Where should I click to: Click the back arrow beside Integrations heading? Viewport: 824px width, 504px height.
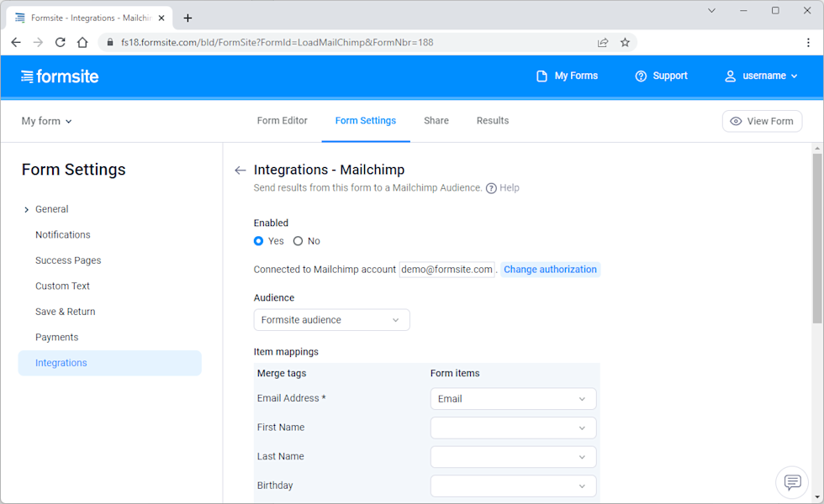point(240,170)
